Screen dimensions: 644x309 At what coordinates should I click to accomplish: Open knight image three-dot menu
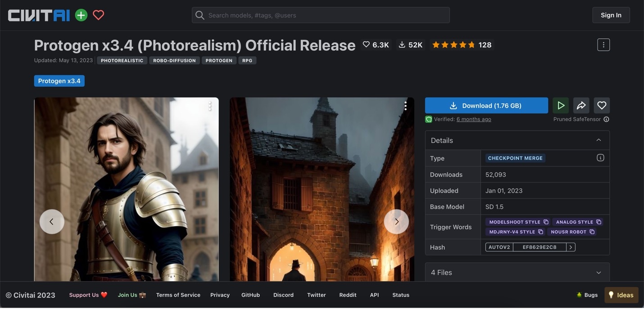[x=210, y=106]
